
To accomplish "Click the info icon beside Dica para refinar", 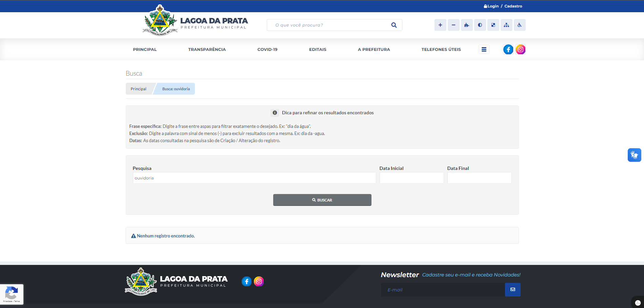I will click(x=275, y=113).
